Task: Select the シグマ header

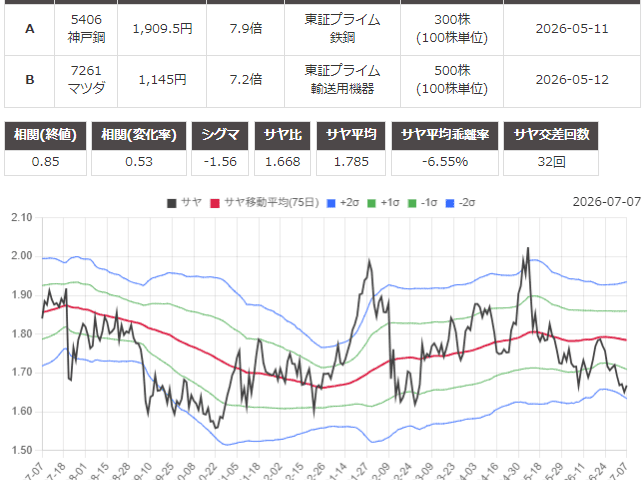Action: tap(220, 135)
